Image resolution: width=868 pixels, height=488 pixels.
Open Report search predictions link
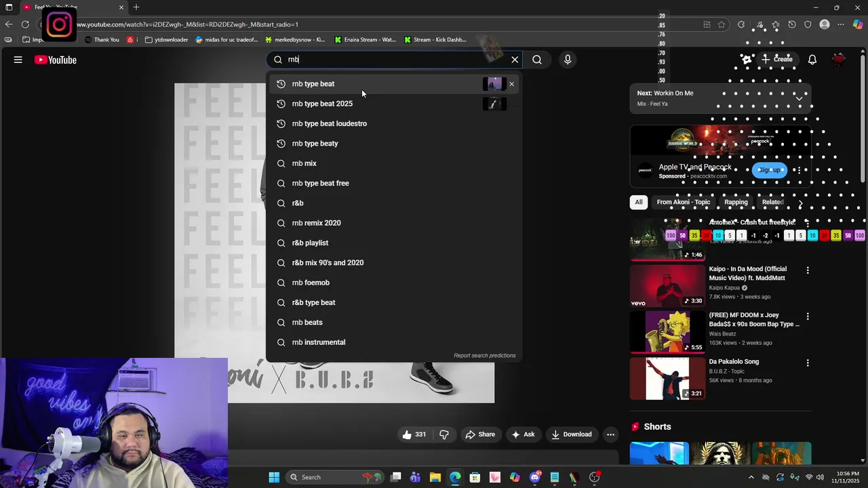[x=484, y=356]
